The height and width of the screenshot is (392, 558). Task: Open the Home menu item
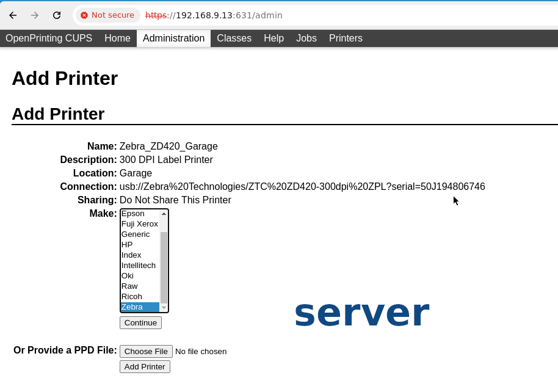(117, 38)
